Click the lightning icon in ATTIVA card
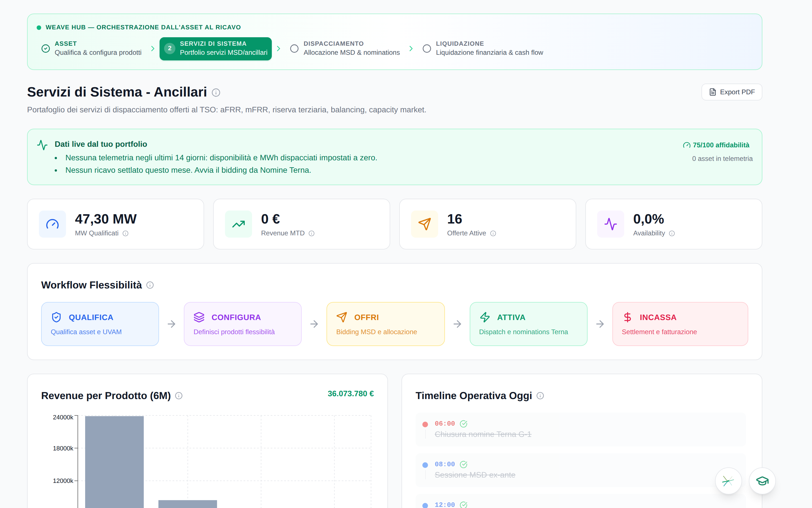Image resolution: width=812 pixels, height=508 pixels. tap(484, 317)
